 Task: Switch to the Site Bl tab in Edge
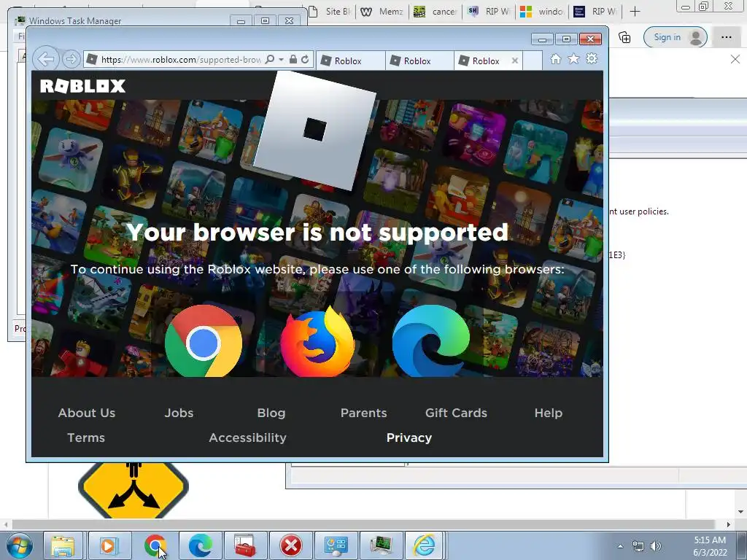tap(330, 12)
